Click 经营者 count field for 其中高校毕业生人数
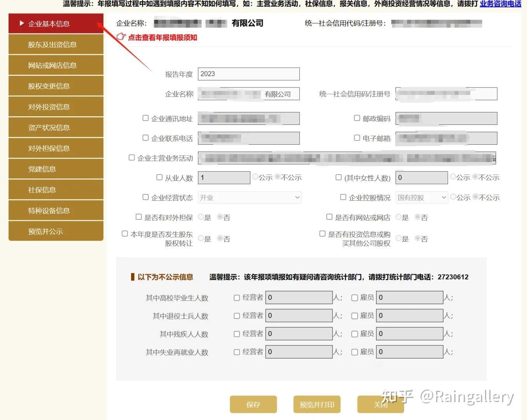The image size is (527, 420). point(299,297)
